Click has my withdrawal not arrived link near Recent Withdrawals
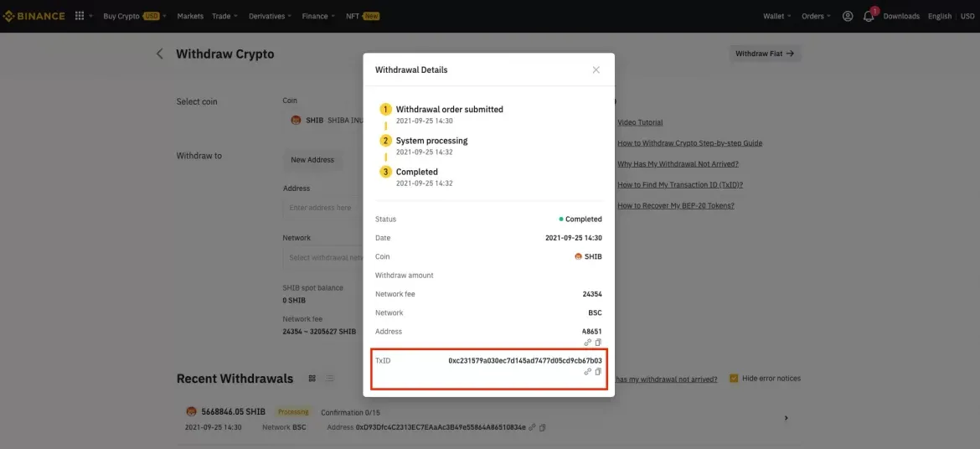 [x=666, y=379]
